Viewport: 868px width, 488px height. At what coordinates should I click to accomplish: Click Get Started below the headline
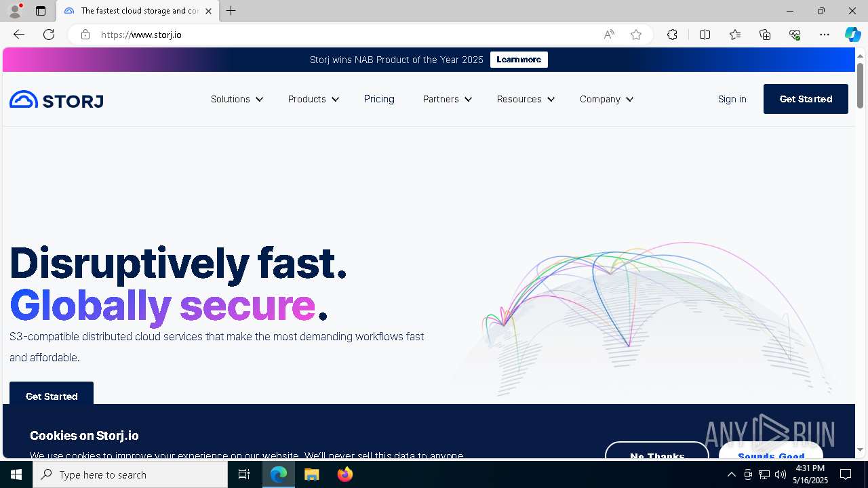click(52, 394)
